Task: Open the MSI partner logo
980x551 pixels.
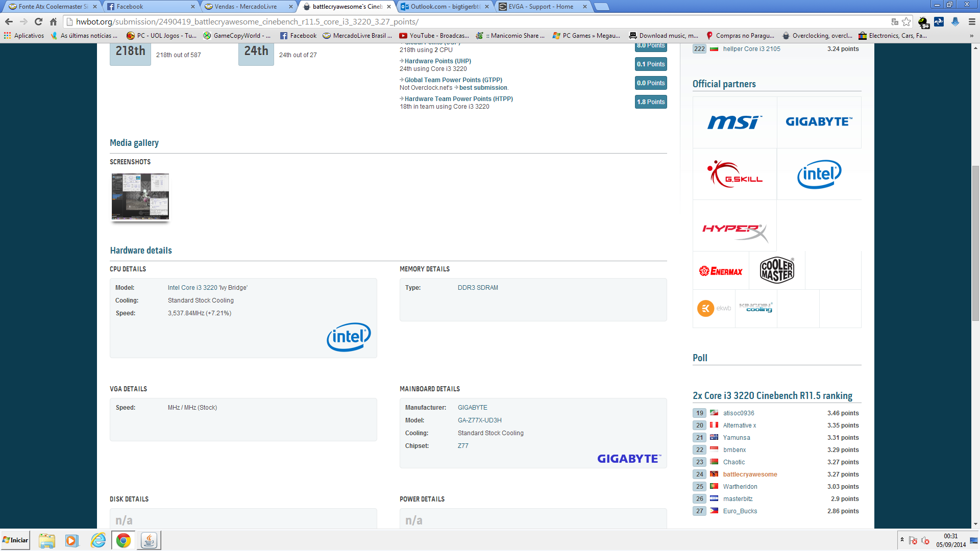Action: point(734,122)
